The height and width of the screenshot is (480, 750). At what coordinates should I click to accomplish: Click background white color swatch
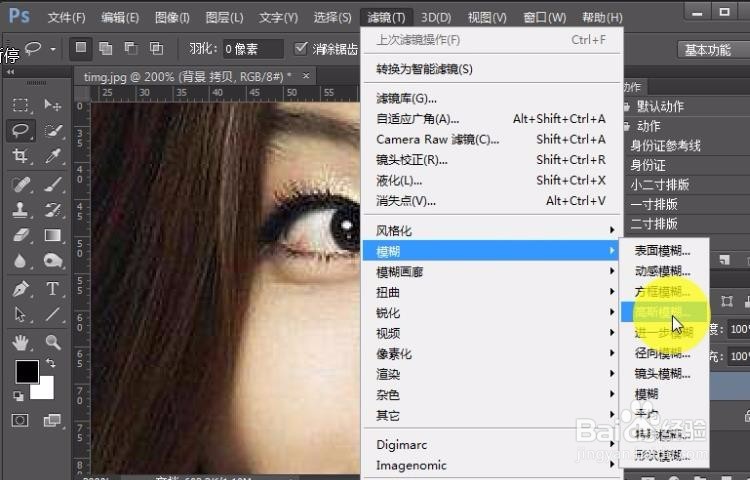45,390
